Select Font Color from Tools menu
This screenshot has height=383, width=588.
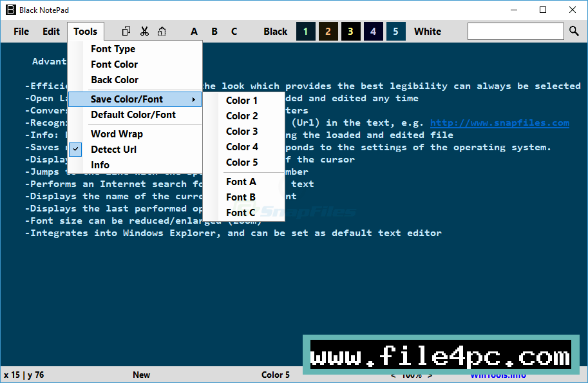click(135, 64)
